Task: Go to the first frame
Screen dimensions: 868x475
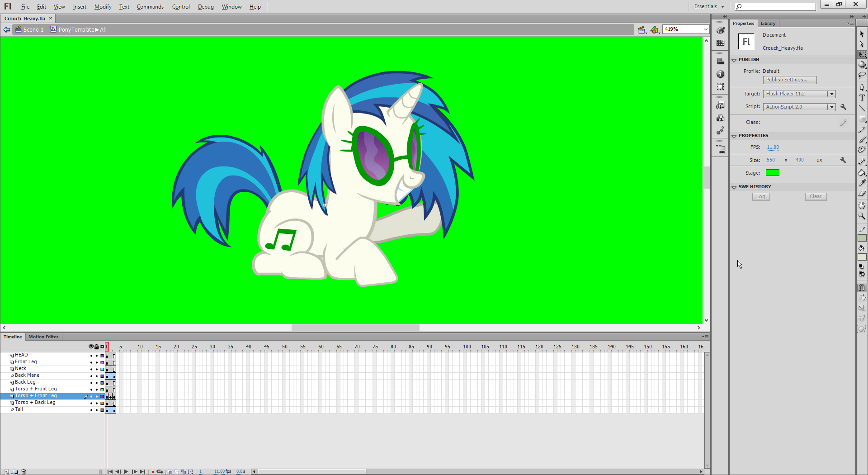Action: 110,471
